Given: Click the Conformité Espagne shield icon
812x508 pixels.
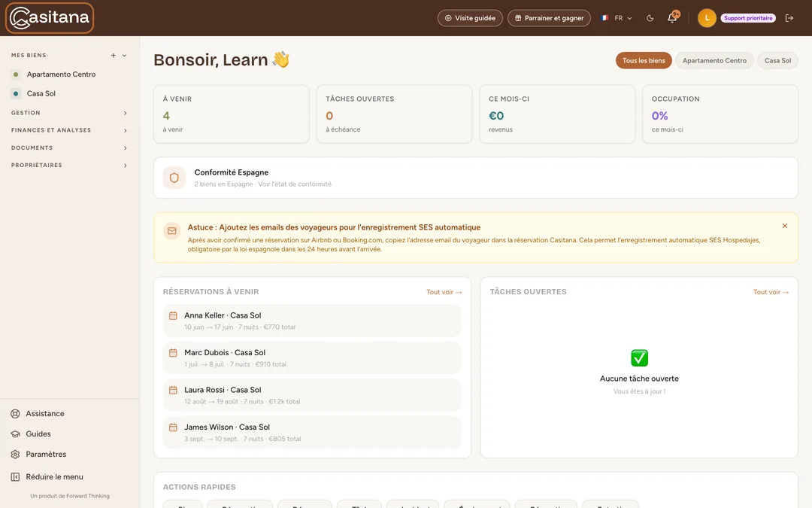Looking at the screenshot, I should [x=174, y=178].
